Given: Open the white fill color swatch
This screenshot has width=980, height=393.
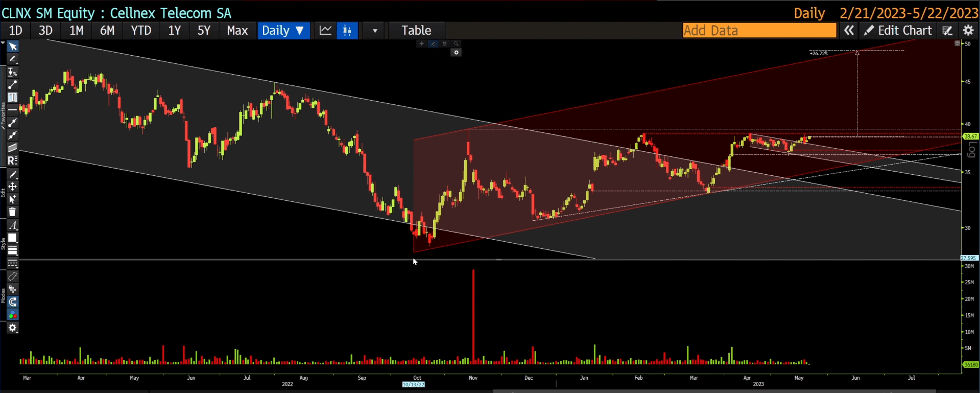Looking at the screenshot, I should click(x=13, y=238).
